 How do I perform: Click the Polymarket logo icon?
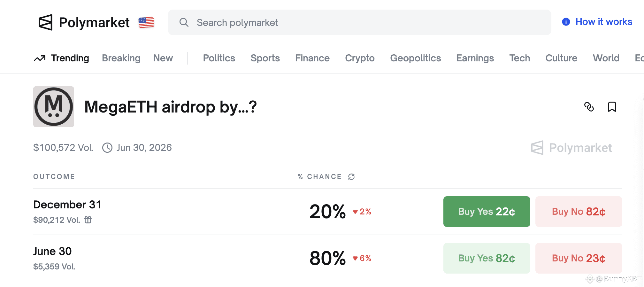pos(45,22)
